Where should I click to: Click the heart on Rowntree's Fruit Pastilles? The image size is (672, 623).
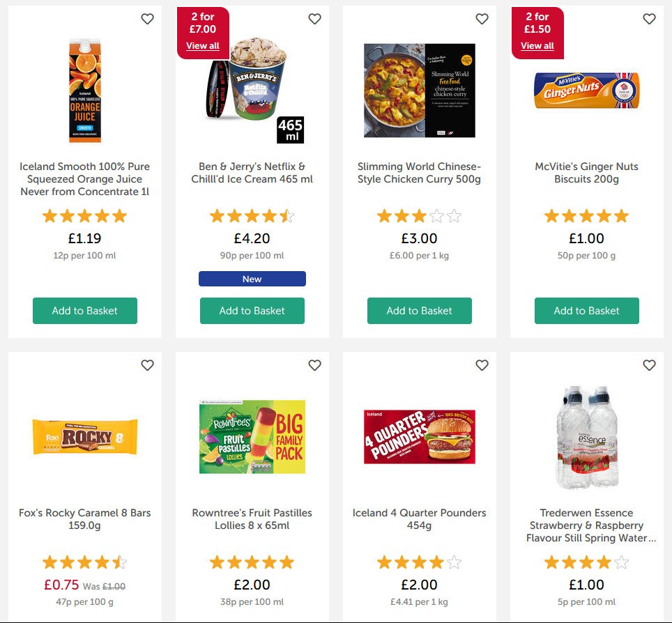pos(314,365)
